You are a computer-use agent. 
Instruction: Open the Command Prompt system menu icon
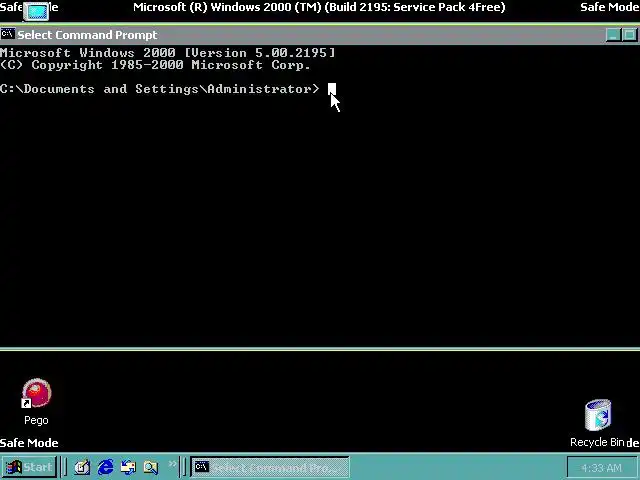point(7,34)
